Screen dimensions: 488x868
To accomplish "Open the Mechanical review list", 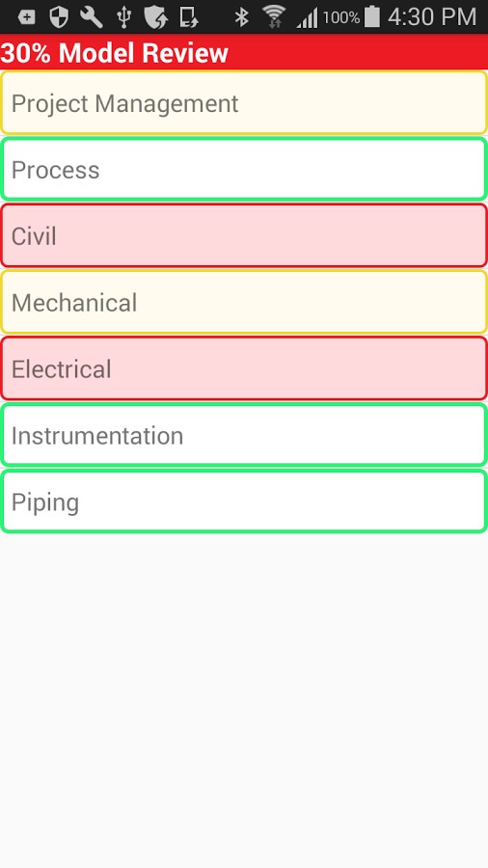I will click(244, 302).
